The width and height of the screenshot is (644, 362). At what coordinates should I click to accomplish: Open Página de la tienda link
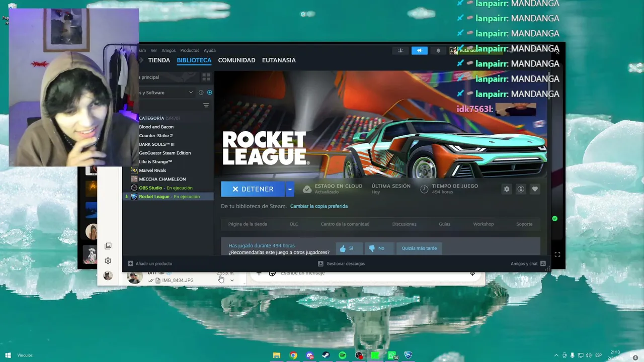tap(248, 224)
